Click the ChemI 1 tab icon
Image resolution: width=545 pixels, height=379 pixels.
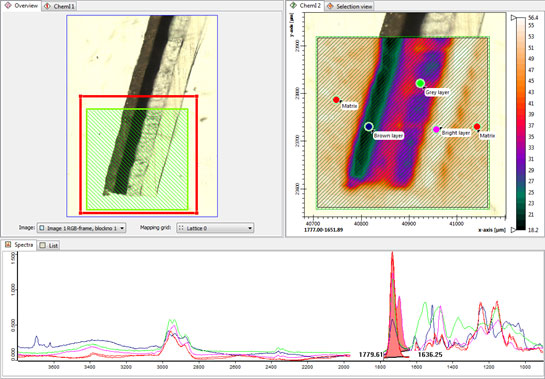(47, 6)
